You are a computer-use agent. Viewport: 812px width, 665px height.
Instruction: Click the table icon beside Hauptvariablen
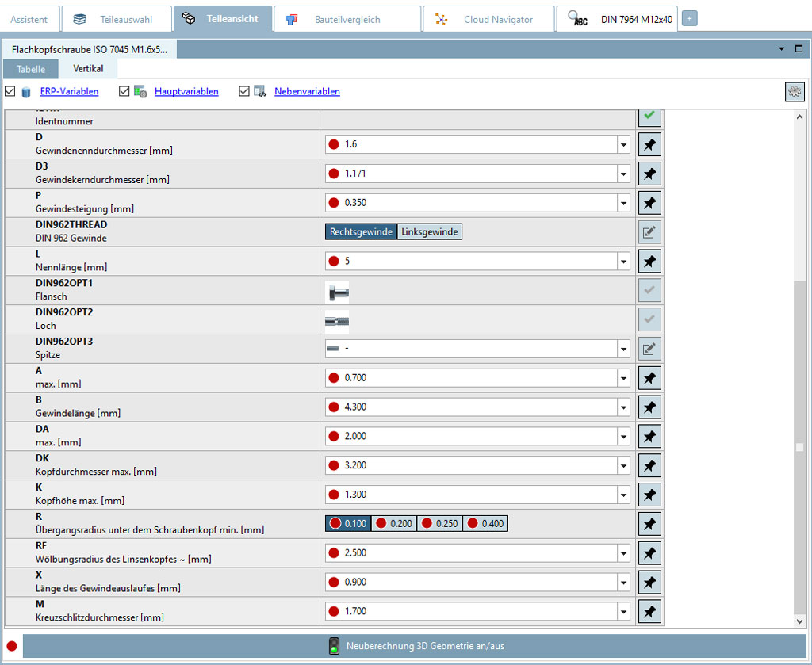point(140,91)
